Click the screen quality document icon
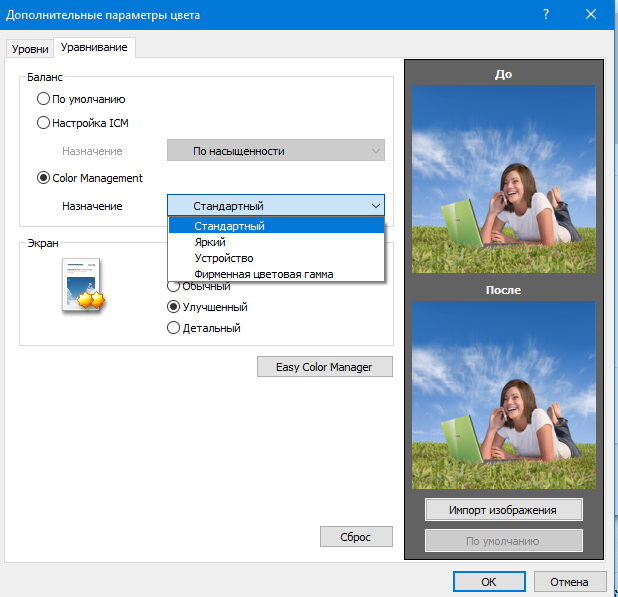Image resolution: width=618 pixels, height=597 pixels. tap(84, 285)
